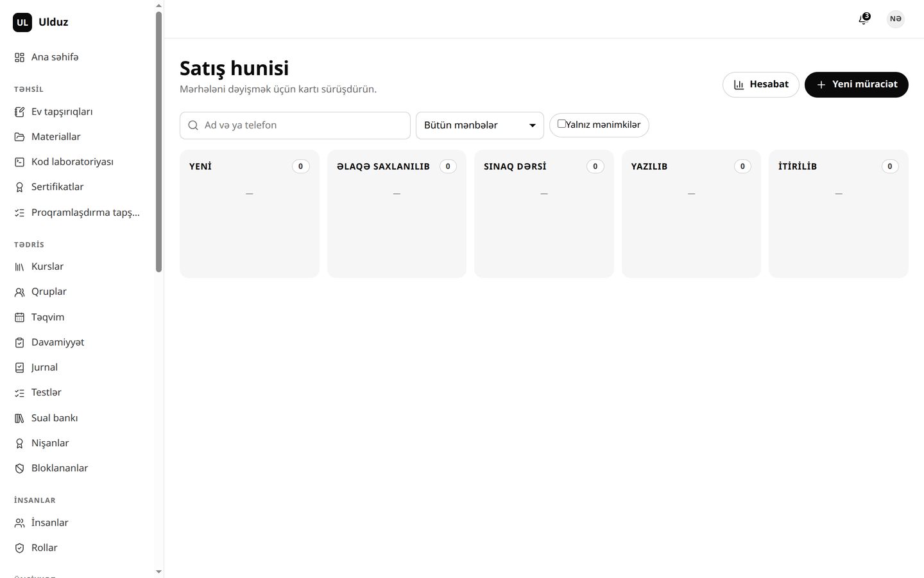Click the Qruplar users icon
Image resolution: width=924 pixels, height=578 pixels.
pos(19,292)
